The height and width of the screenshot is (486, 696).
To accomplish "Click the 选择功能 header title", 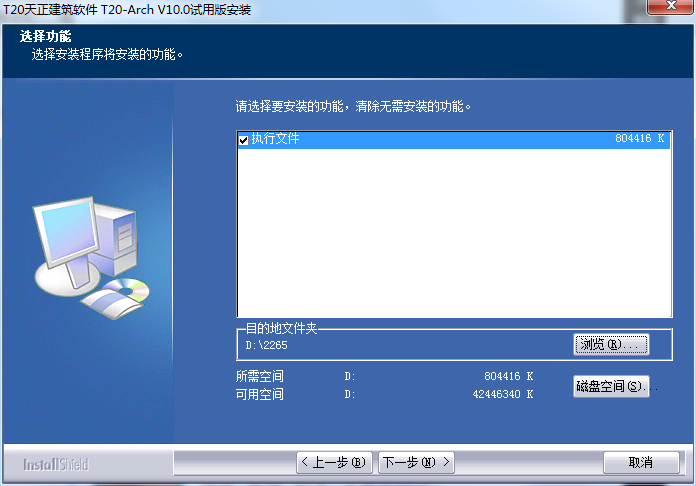I will click(x=39, y=37).
